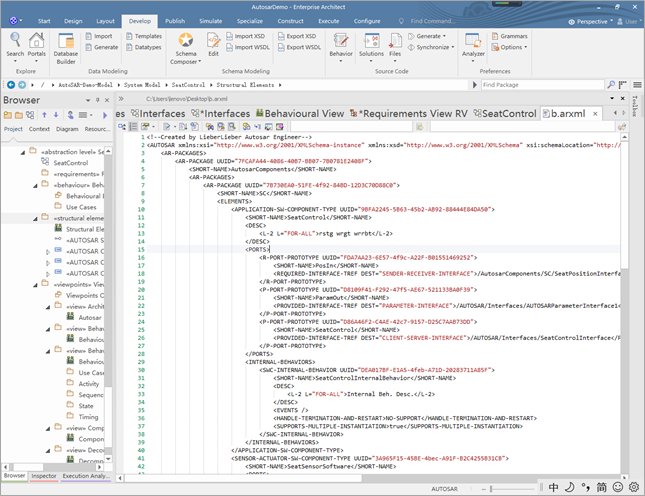
Task: Open data modeling Templates
Action: pyautogui.click(x=144, y=36)
